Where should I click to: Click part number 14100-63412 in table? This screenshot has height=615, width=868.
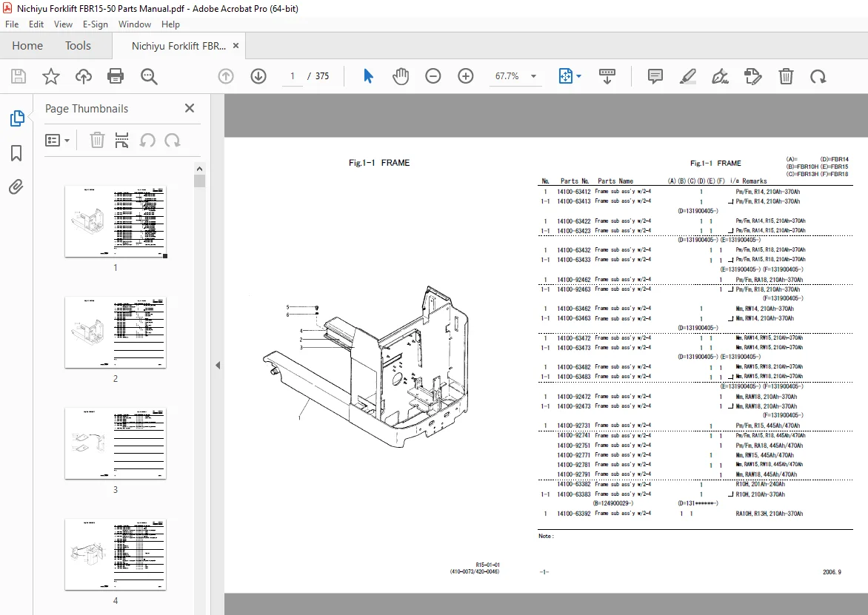tap(573, 192)
